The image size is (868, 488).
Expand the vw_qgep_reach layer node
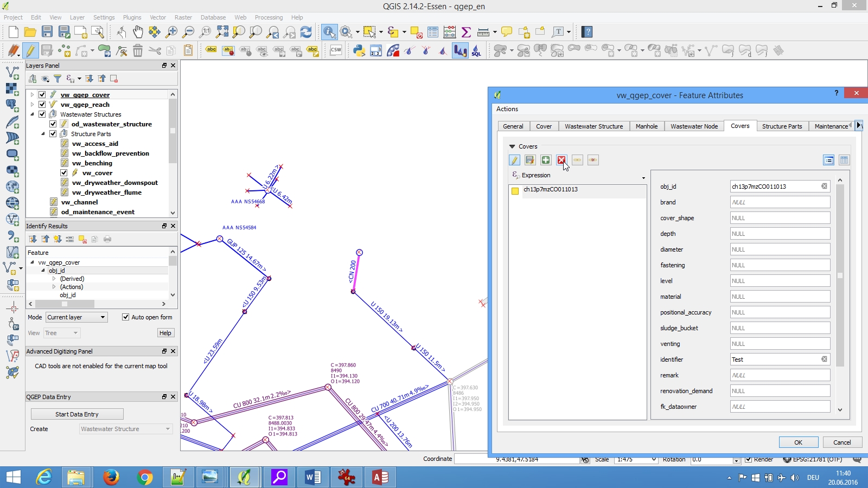32,105
